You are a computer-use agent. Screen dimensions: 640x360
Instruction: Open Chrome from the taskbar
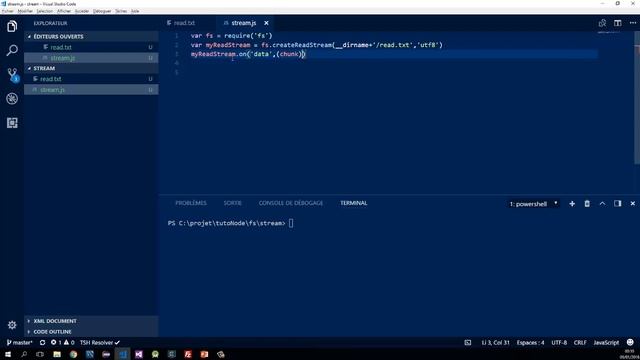pyautogui.click(x=73, y=354)
